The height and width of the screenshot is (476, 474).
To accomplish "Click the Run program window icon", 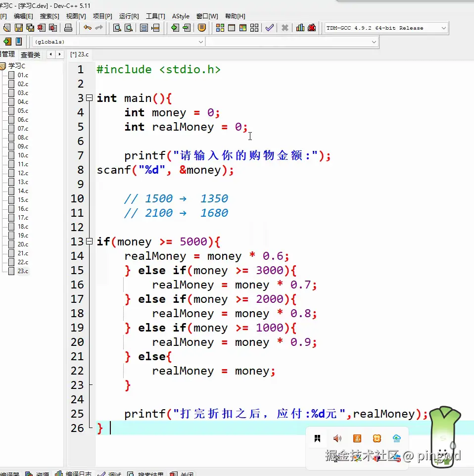I will point(232,28).
